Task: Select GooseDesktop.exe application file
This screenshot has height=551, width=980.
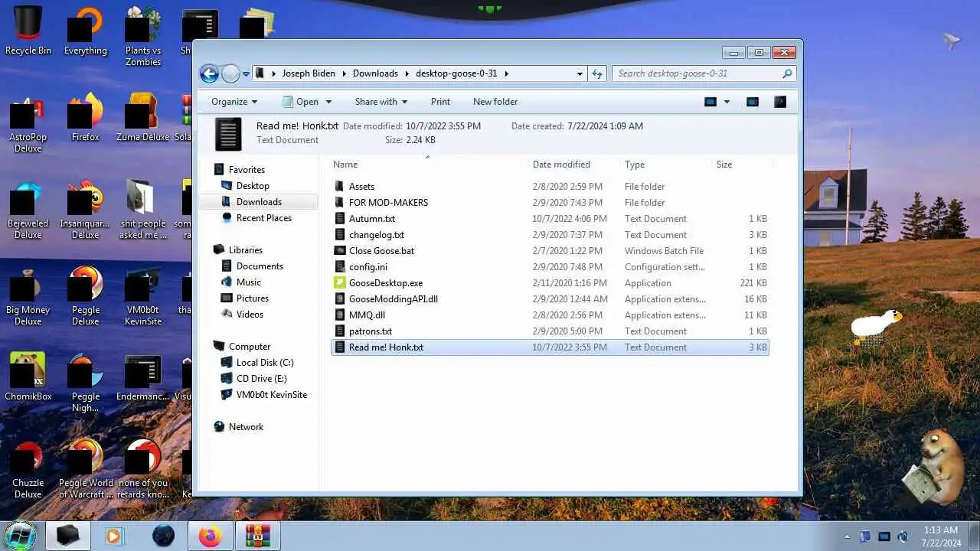Action: [x=386, y=283]
